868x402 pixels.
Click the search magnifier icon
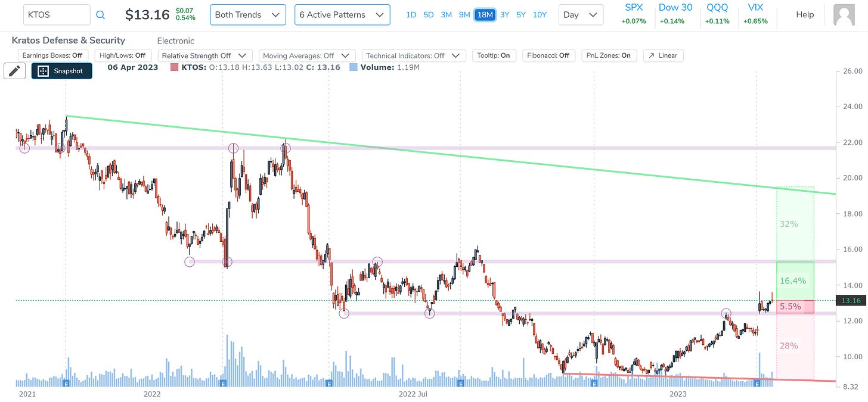100,15
